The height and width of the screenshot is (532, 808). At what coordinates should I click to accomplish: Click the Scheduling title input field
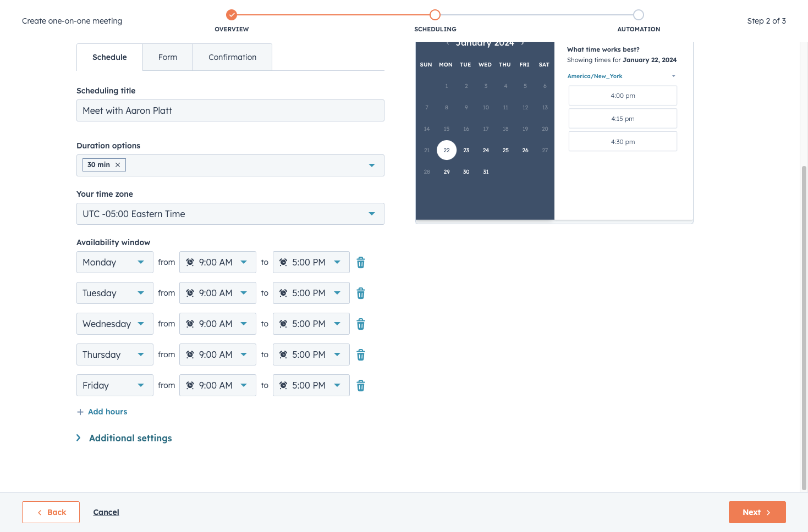pyautogui.click(x=230, y=110)
